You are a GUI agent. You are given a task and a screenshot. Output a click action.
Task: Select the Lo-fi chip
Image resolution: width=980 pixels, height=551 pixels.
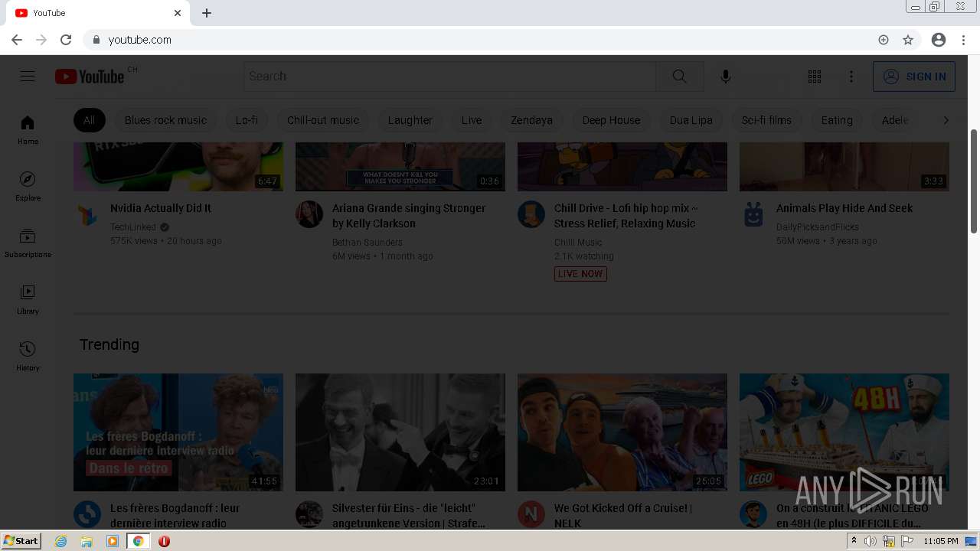point(247,120)
